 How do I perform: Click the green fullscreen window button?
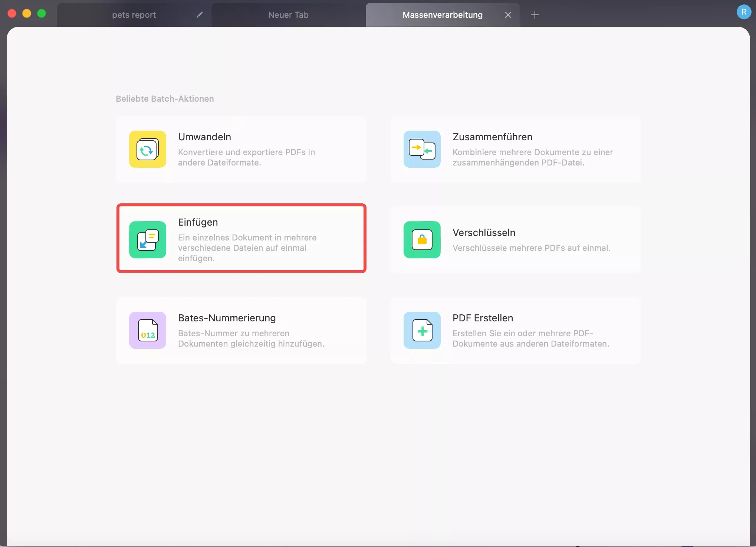pos(42,13)
